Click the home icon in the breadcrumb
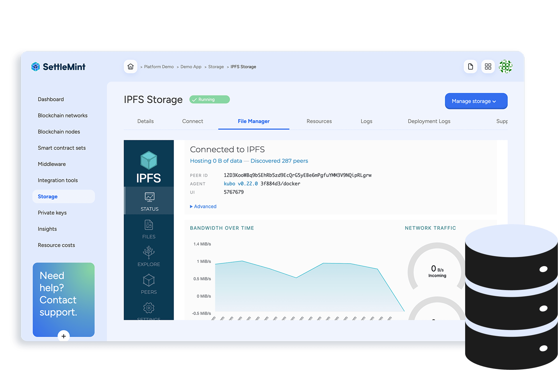 click(130, 66)
